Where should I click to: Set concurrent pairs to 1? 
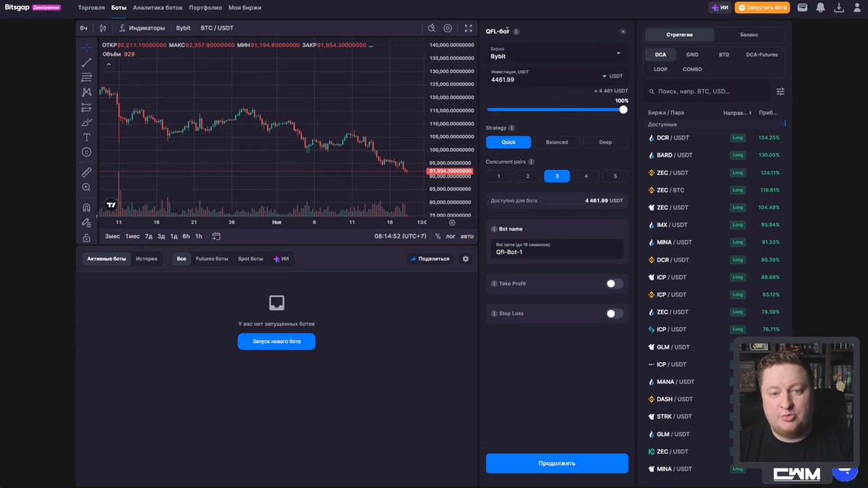click(498, 176)
